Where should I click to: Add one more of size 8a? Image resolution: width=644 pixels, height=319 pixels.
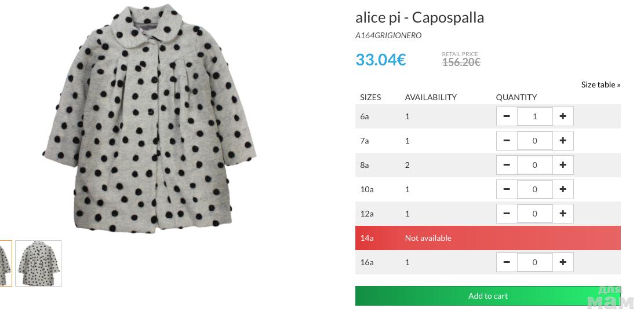click(x=563, y=165)
